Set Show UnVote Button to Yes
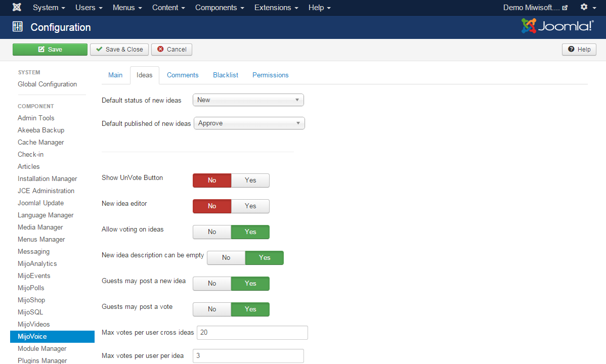The image size is (606, 364). 250,180
